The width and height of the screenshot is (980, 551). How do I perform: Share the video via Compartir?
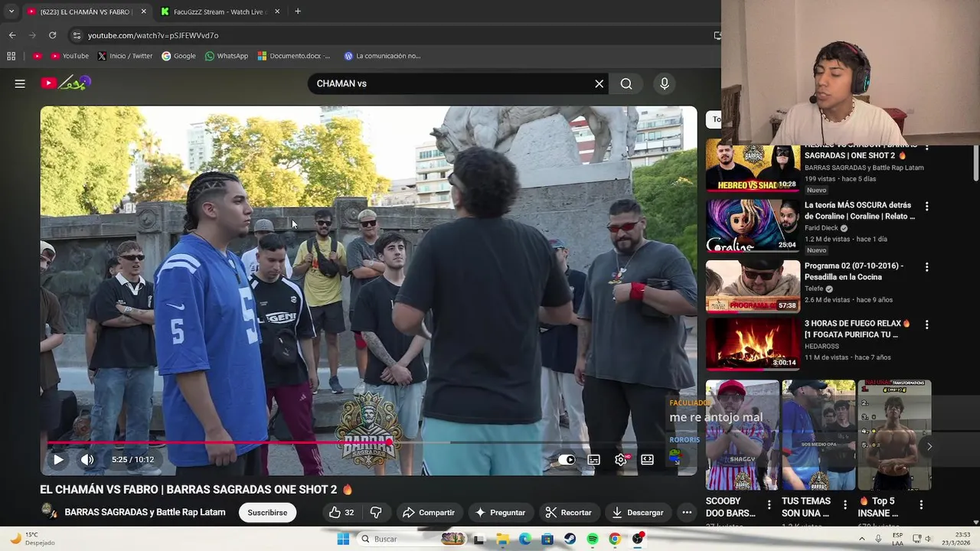pyautogui.click(x=429, y=513)
